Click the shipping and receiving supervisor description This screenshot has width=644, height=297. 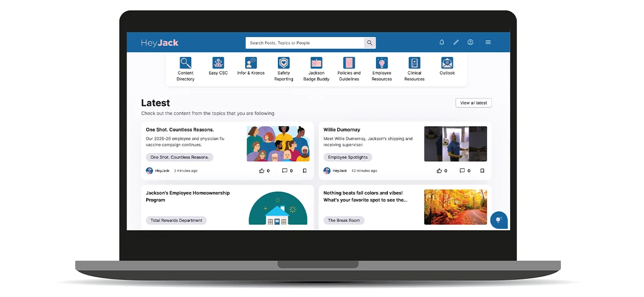pyautogui.click(x=368, y=142)
